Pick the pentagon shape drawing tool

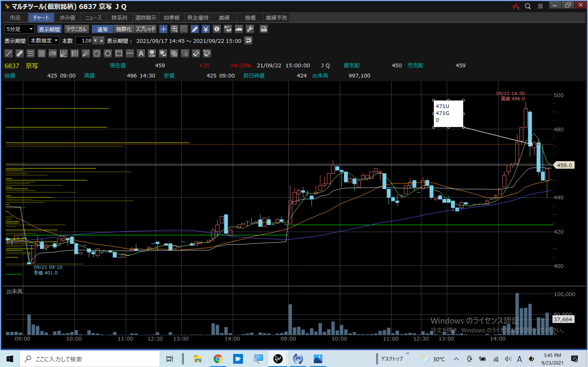97,53
